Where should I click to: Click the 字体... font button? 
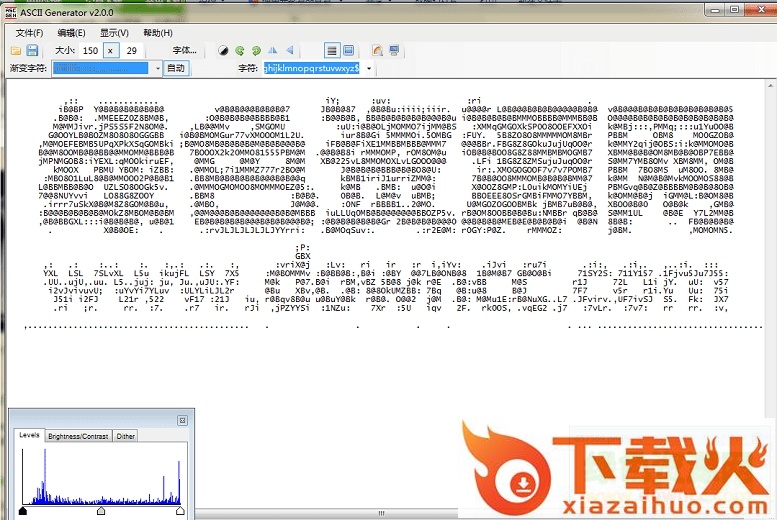[185, 50]
